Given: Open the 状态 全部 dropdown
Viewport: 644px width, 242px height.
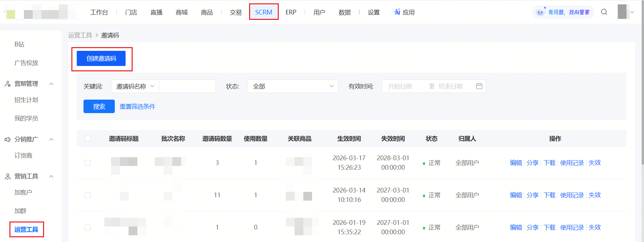Looking at the screenshot, I should coord(293,86).
